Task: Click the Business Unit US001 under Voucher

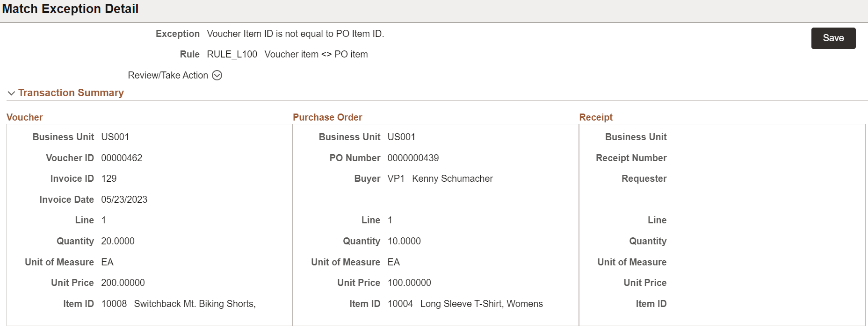Action: pos(116,137)
